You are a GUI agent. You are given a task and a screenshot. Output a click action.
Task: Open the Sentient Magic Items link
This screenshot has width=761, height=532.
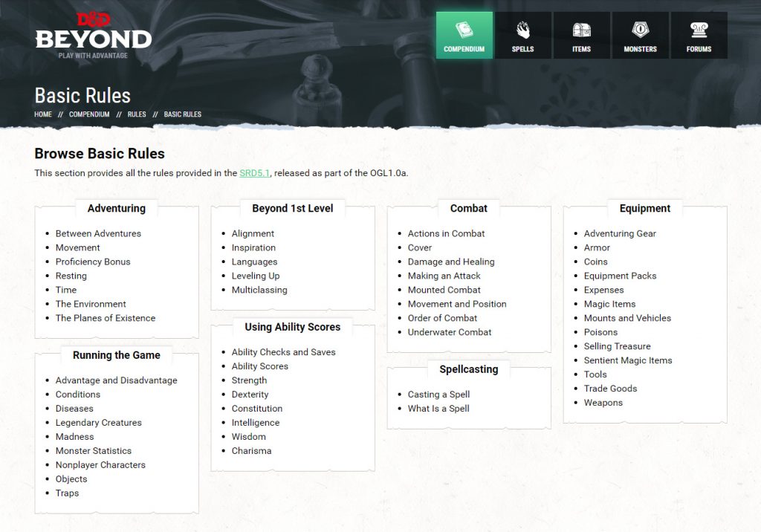pyautogui.click(x=628, y=360)
